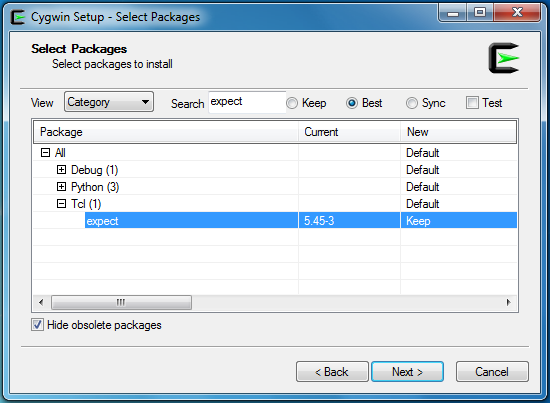Enable the Test checkbox
This screenshot has height=403, width=550.
472,103
